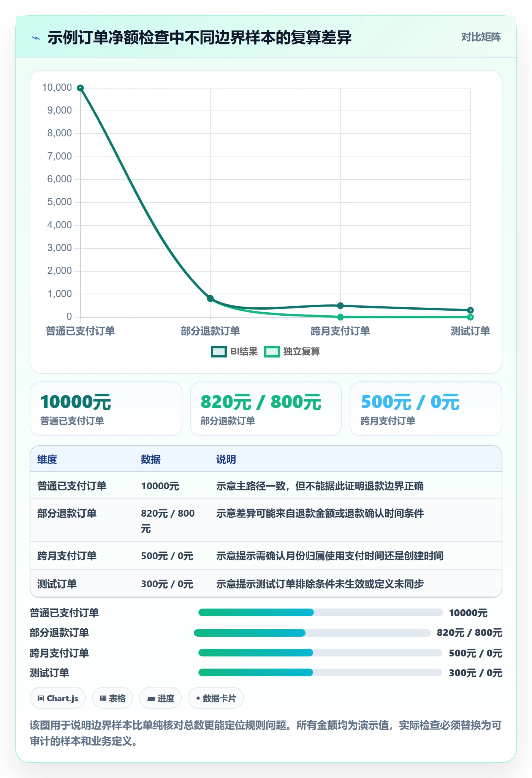Click progress value 820元 / 800元
Screen dimensions: 532x778
(470, 633)
